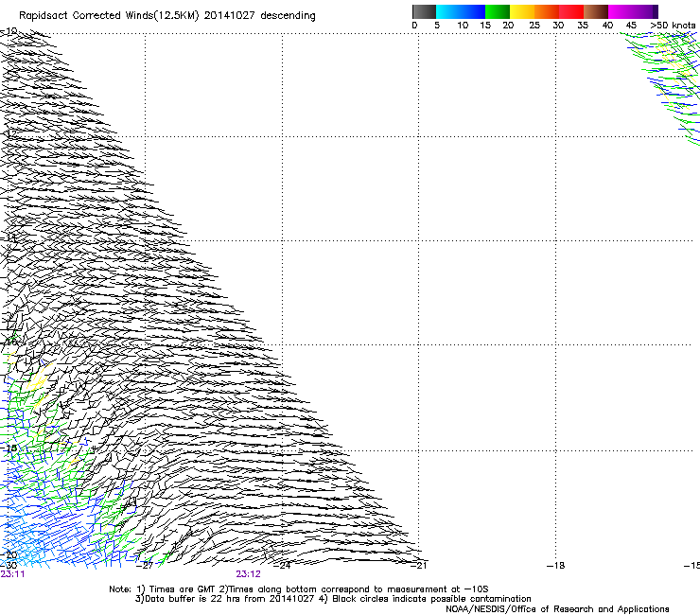Click the '>50 knots' legend label

(x=673, y=26)
